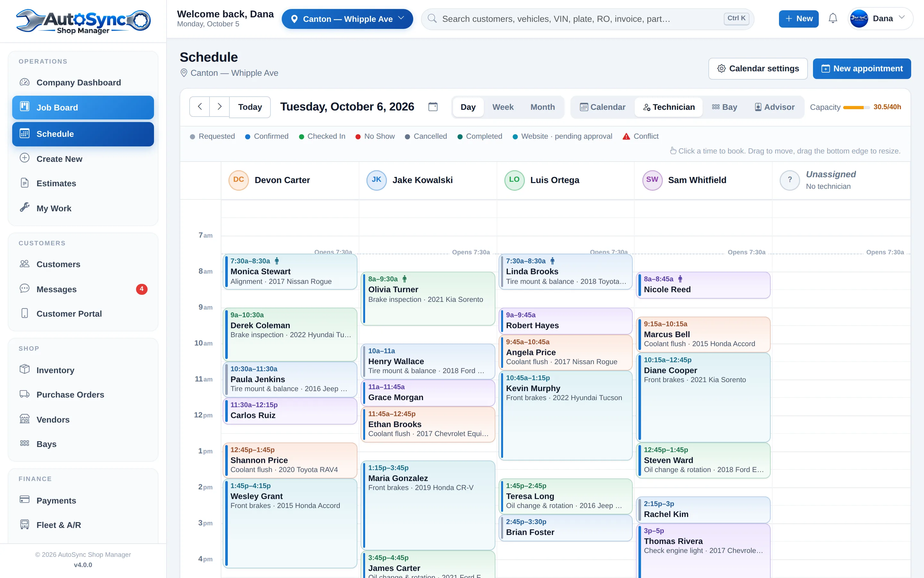Viewport: 924px width, 578px height.
Task: Click the red messages count badge
Action: point(142,289)
